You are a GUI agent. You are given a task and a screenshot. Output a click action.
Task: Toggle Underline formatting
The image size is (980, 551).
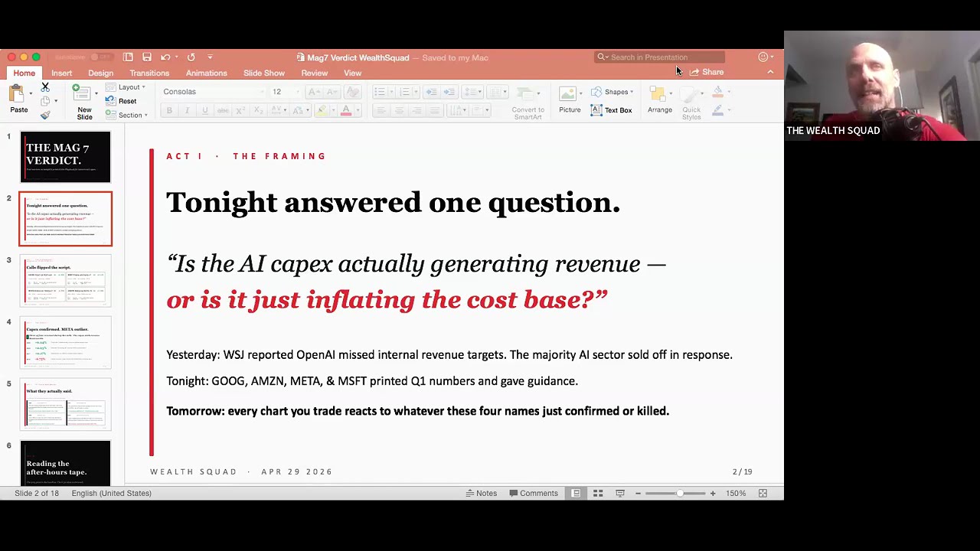[x=204, y=110]
